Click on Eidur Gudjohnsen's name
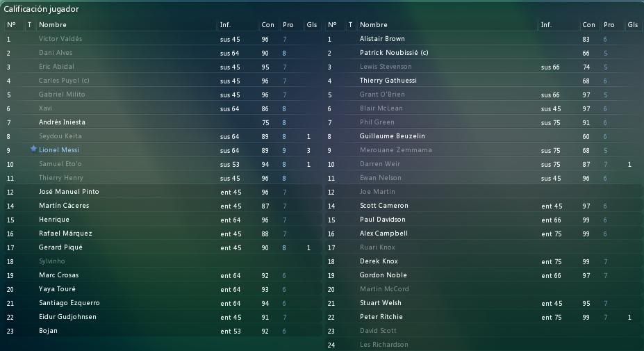 [x=67, y=317]
